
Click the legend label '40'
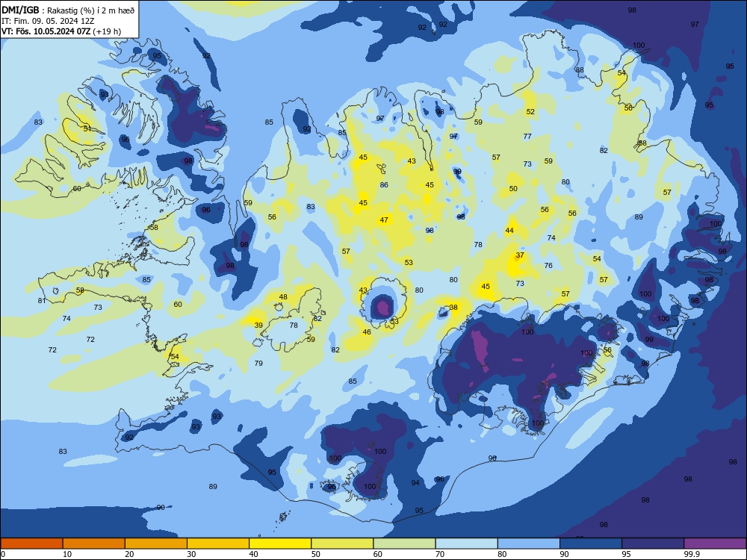pos(253,554)
